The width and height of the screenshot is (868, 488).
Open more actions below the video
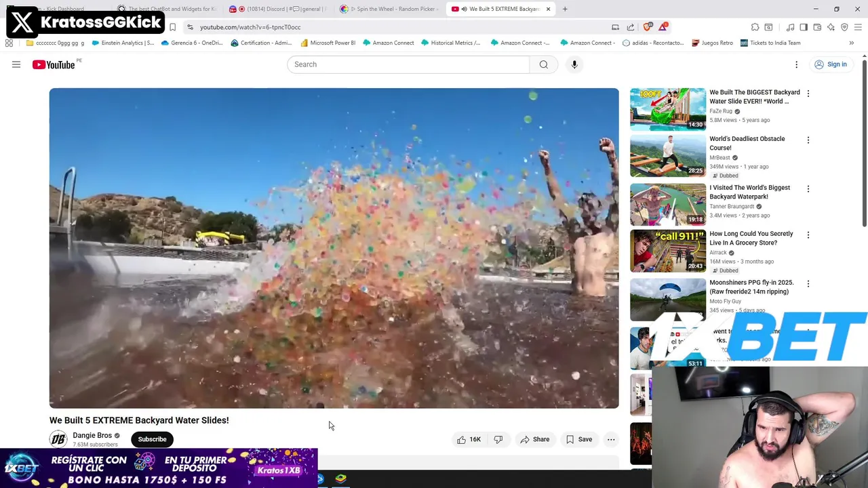click(x=611, y=439)
